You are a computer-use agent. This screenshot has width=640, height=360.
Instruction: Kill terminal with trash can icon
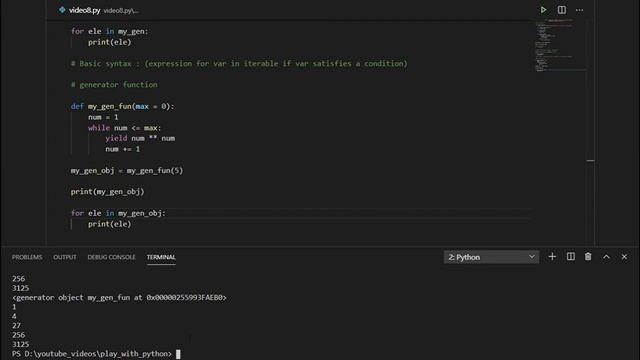(x=588, y=257)
